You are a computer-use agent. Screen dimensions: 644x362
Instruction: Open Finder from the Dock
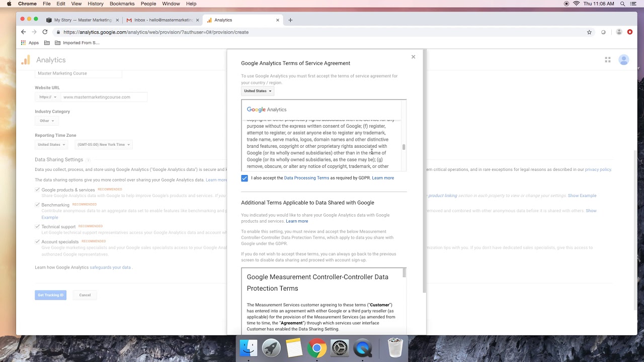pos(248,348)
